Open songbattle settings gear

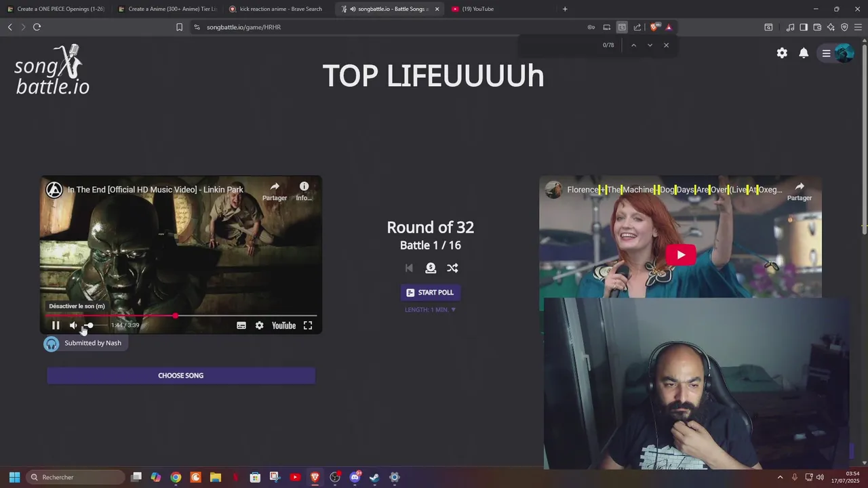(x=782, y=53)
